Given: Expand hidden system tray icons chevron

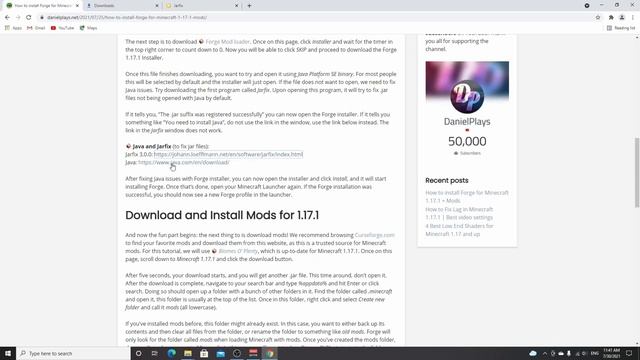Looking at the screenshot, I should tap(544, 353).
